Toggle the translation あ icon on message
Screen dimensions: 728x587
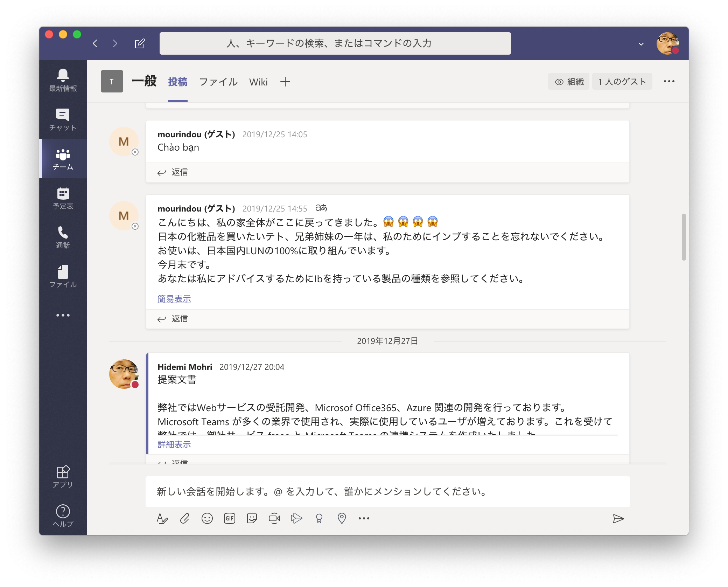(x=321, y=208)
